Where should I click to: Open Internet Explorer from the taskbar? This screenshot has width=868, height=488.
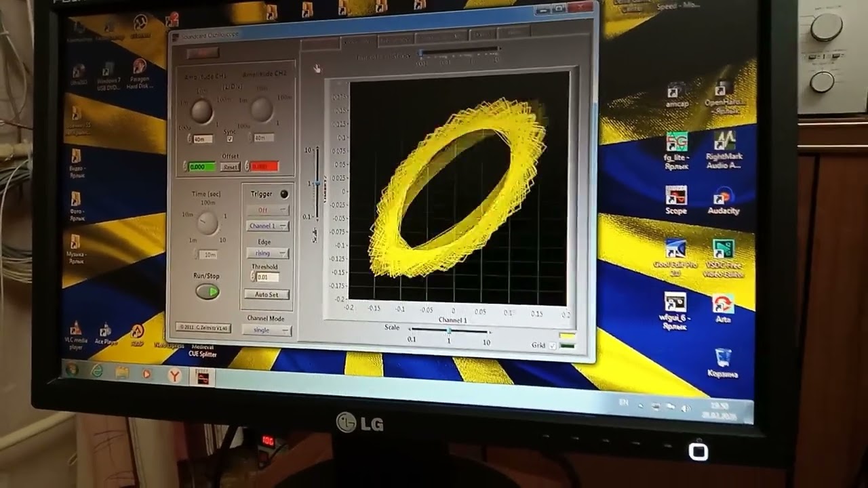click(97, 371)
